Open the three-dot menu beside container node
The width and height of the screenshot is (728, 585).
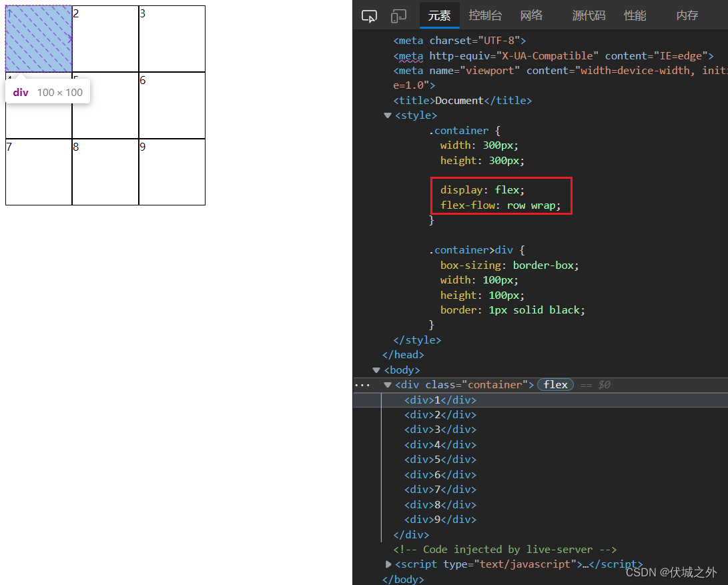pos(362,385)
